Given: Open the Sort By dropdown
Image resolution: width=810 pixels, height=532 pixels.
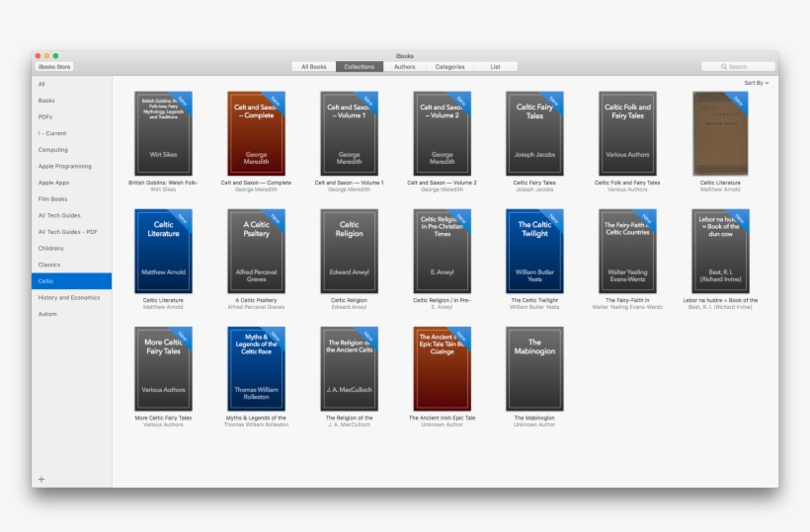Looking at the screenshot, I should point(757,83).
